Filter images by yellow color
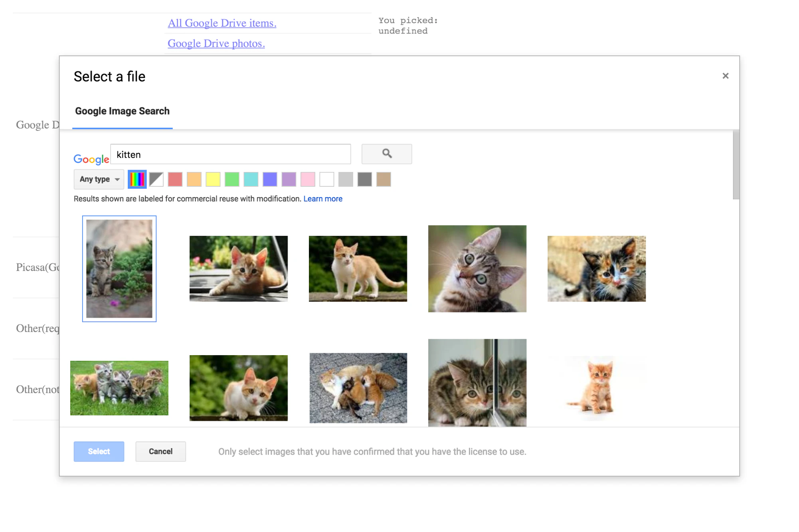Screen dimensions: 799x532 [x=213, y=179]
